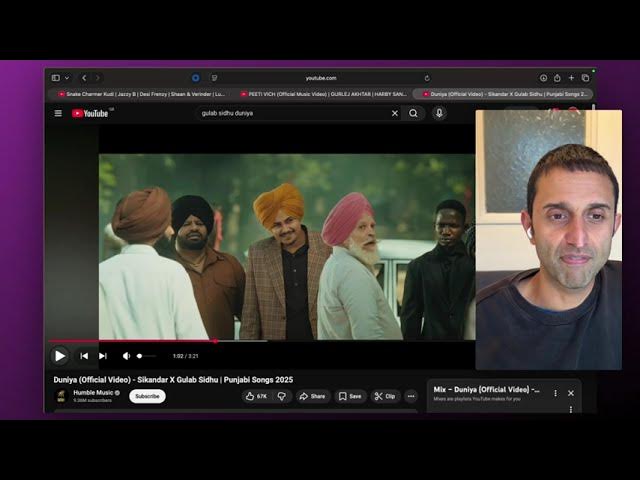Close the Mix – Duniya playlist panel
Viewport: 640px width, 480px height.
[571, 393]
